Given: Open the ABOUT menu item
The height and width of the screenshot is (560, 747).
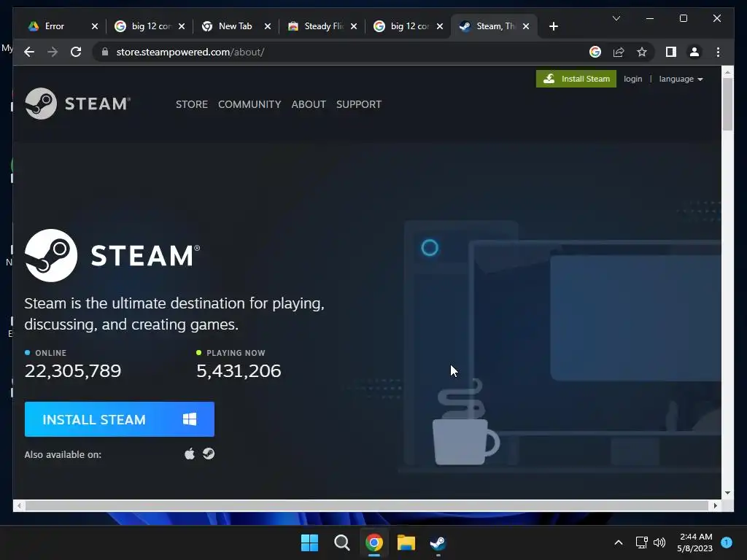Looking at the screenshot, I should (x=309, y=104).
